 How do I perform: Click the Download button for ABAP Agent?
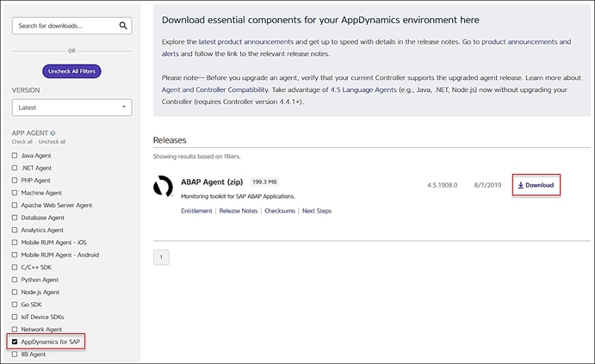pyautogui.click(x=536, y=185)
